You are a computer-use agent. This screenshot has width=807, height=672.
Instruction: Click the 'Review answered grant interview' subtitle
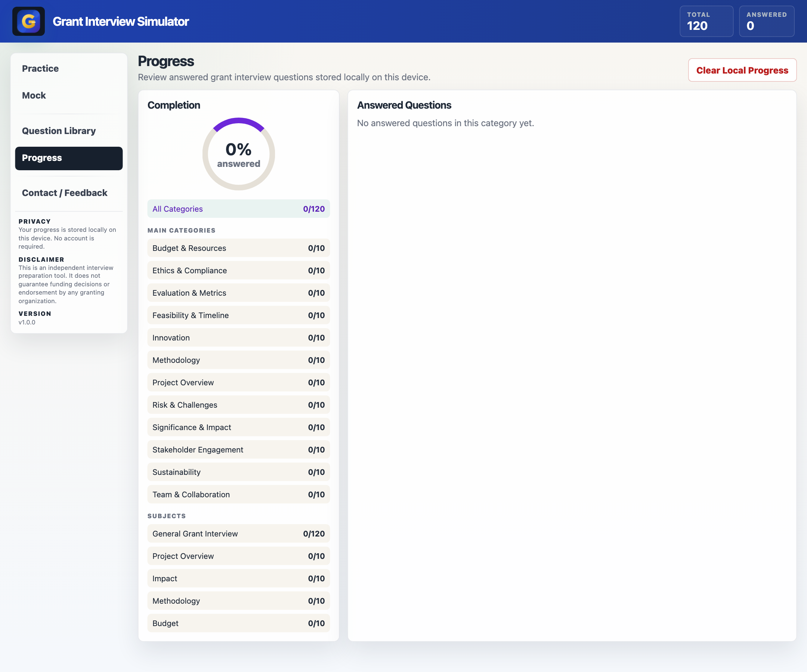point(284,77)
